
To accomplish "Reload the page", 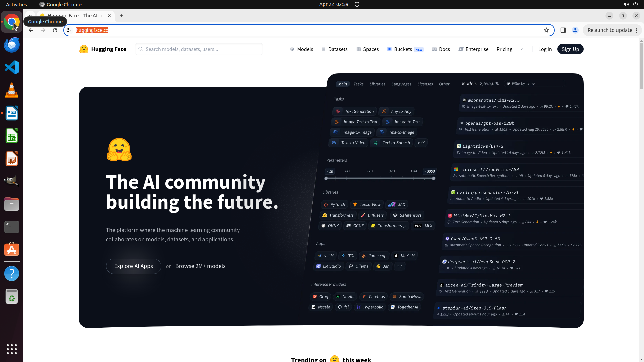I will click(55, 30).
